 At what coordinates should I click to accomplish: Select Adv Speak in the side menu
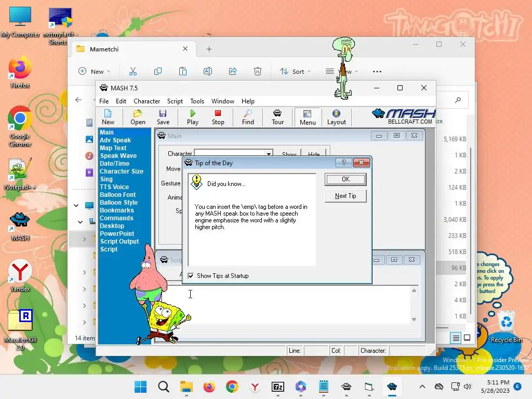(115, 140)
